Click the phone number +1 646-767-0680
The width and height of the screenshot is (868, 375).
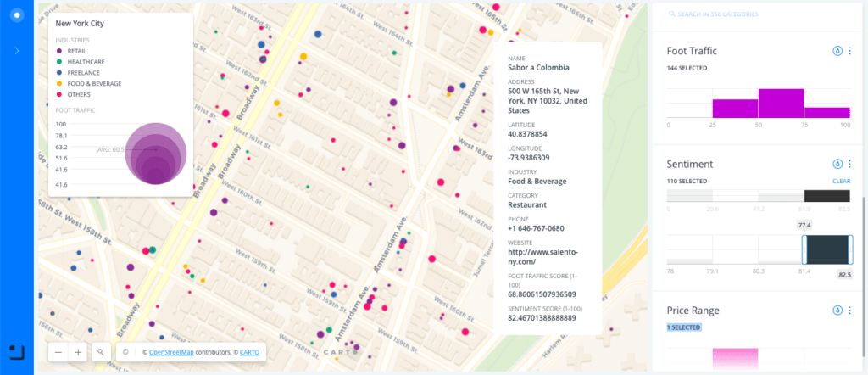[536, 228]
